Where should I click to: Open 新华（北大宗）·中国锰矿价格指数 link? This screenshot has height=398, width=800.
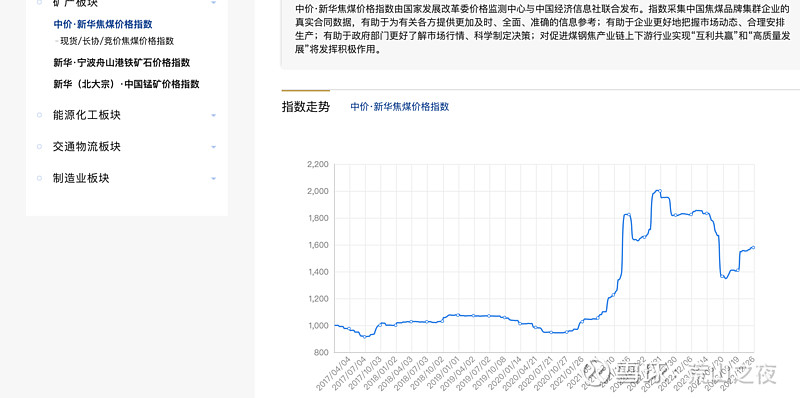coord(126,84)
